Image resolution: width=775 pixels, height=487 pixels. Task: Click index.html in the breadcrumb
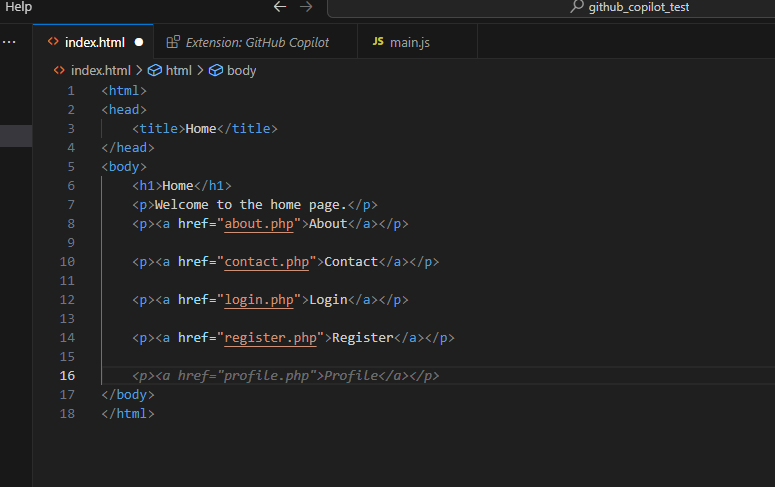pyautogui.click(x=101, y=71)
